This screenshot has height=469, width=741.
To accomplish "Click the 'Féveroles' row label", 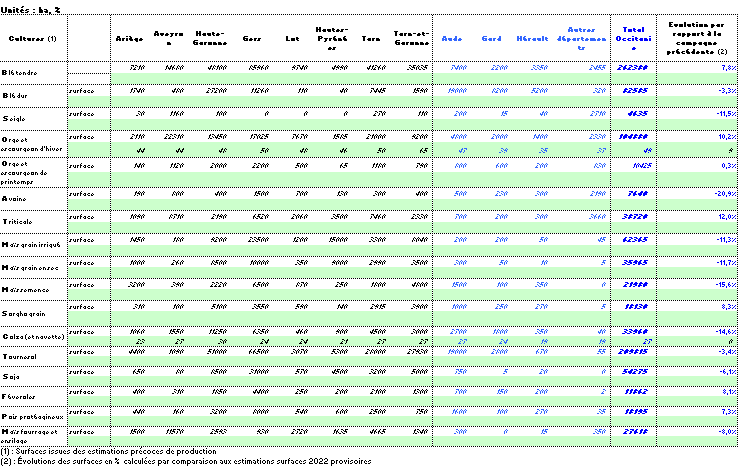I will pos(18,397).
